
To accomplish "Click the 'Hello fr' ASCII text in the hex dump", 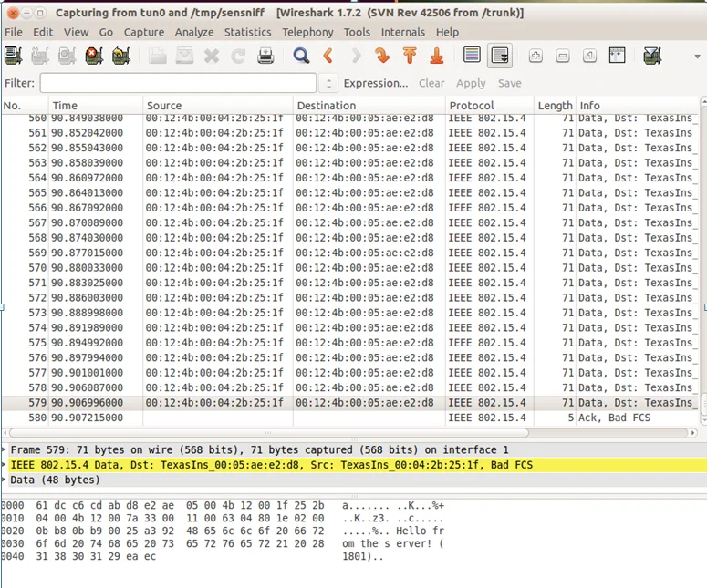I will pos(420,531).
